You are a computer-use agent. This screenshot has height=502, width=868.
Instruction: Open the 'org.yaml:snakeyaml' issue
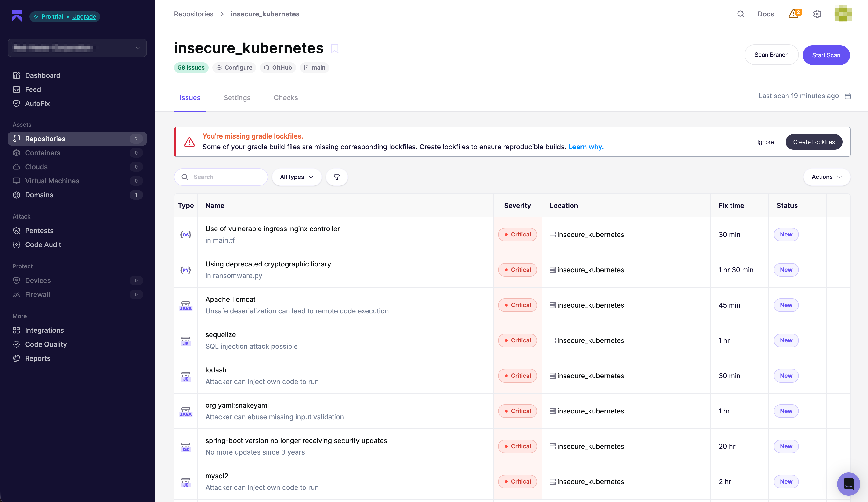(237, 406)
